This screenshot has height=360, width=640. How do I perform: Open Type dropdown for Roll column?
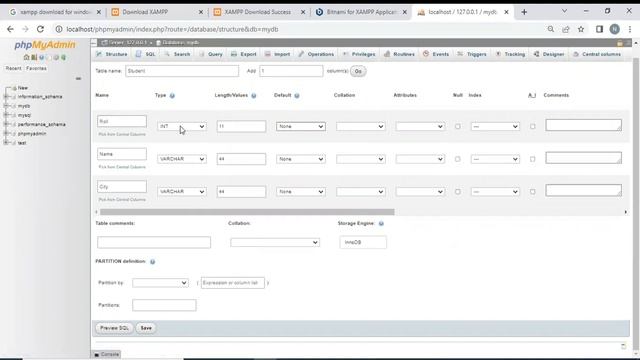[182, 127]
